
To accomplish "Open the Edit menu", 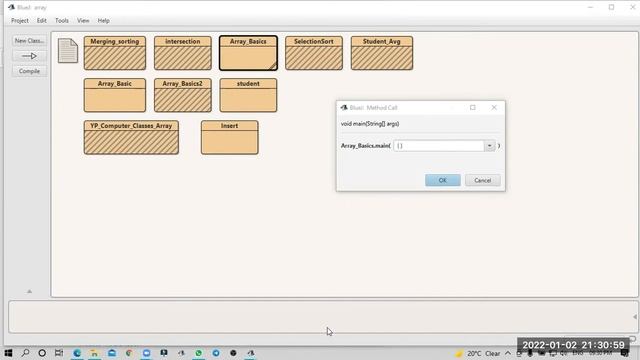I will click(x=42, y=20).
